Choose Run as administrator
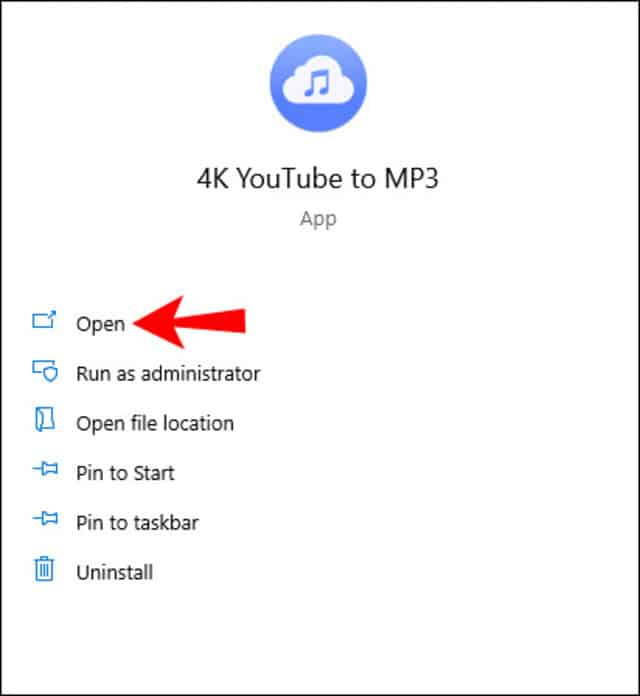This screenshot has width=640, height=696. (x=168, y=374)
